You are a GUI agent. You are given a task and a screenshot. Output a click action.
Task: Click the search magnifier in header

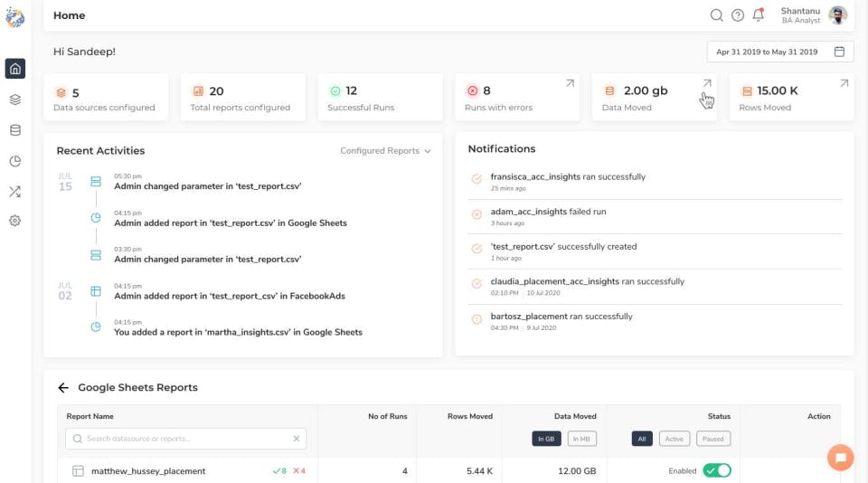point(716,15)
